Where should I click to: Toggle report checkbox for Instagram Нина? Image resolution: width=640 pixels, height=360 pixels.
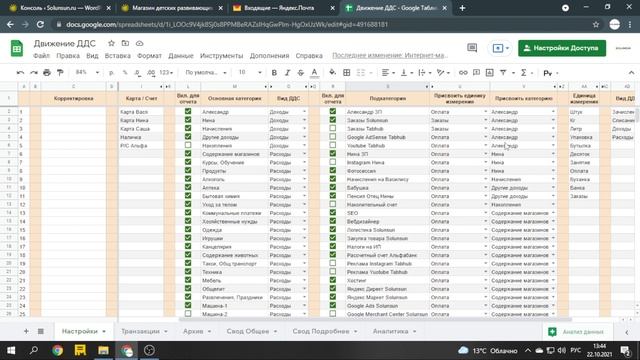coord(333,162)
